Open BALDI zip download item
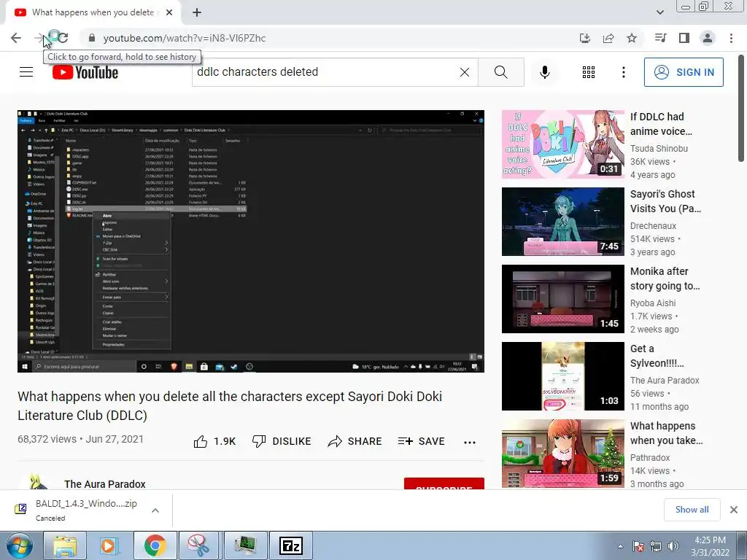 76,510
